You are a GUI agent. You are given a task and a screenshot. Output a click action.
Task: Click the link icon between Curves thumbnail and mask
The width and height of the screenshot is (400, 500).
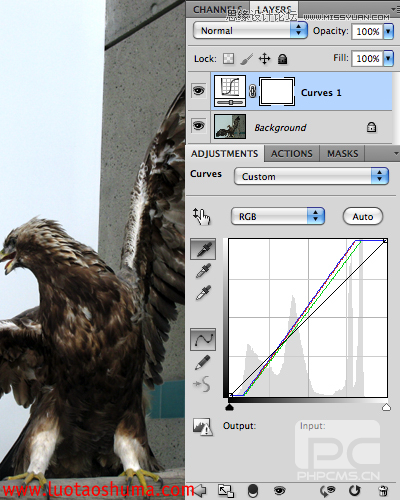252,91
